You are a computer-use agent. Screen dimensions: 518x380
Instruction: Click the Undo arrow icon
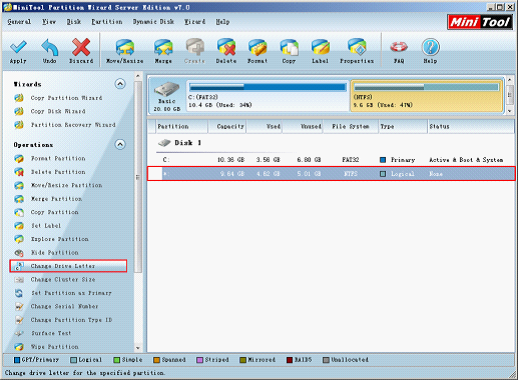tap(49, 47)
